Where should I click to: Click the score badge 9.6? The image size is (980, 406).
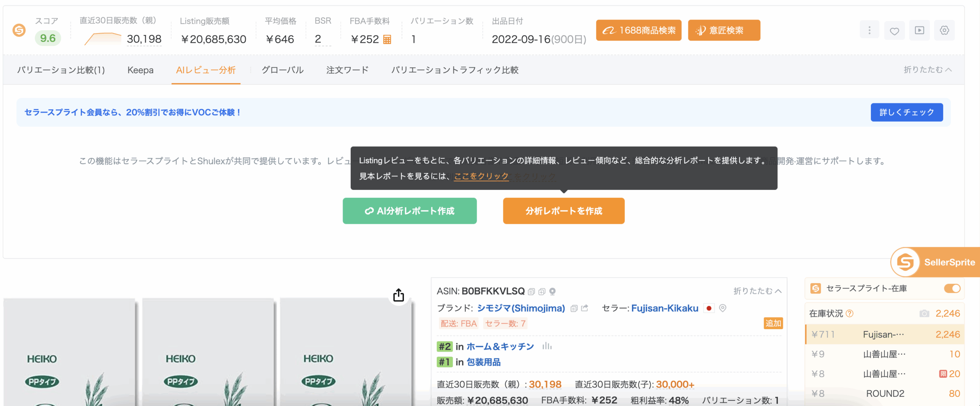(48, 38)
